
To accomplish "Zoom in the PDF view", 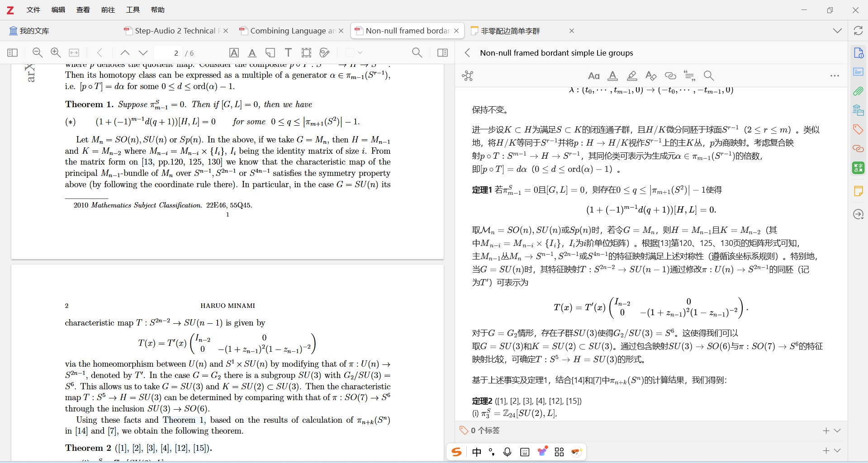I will [56, 53].
